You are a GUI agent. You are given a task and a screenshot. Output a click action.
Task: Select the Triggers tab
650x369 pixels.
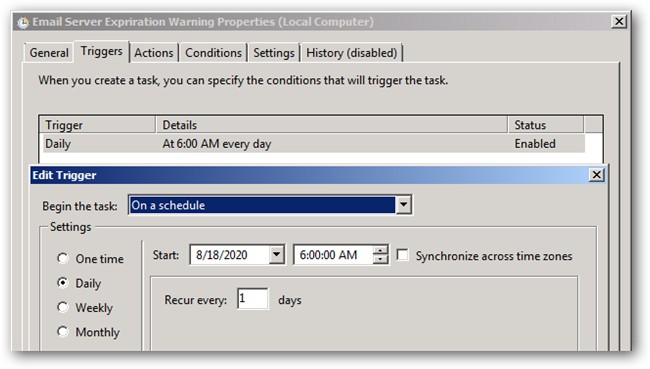point(102,51)
